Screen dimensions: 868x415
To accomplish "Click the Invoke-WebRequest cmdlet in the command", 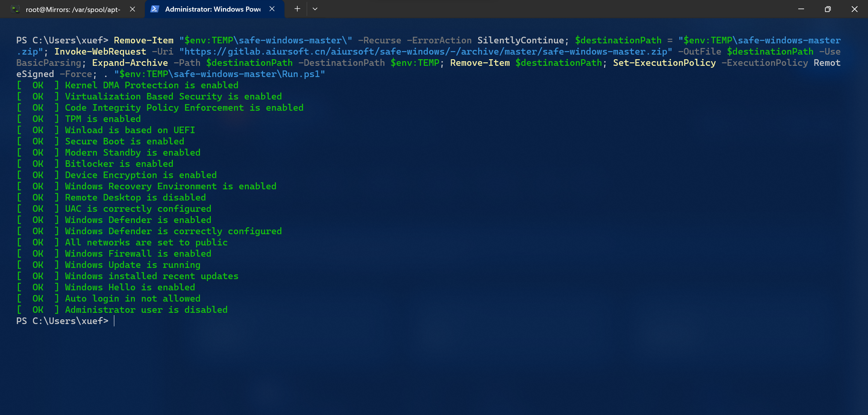I will pos(100,51).
